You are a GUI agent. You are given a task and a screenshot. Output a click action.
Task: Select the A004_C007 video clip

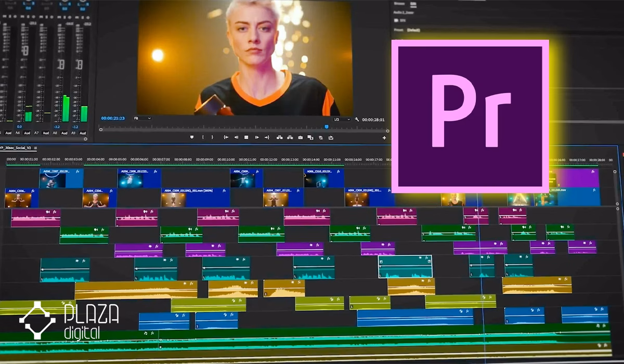click(284, 198)
